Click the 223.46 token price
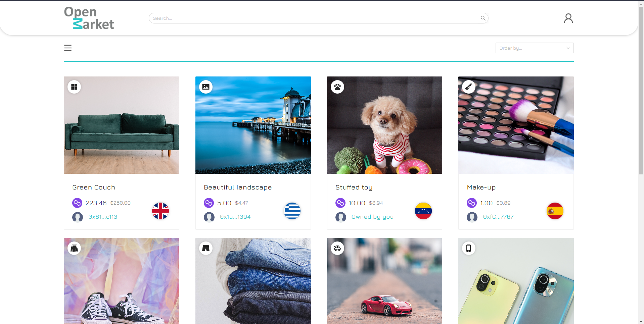644x324 pixels. tap(96, 203)
